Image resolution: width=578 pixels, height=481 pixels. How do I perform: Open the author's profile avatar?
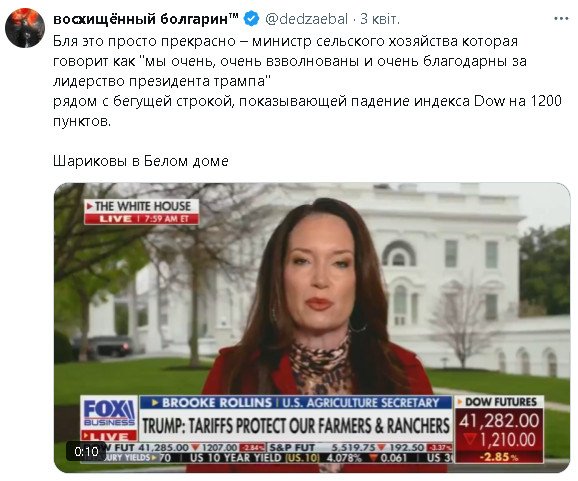25,28
